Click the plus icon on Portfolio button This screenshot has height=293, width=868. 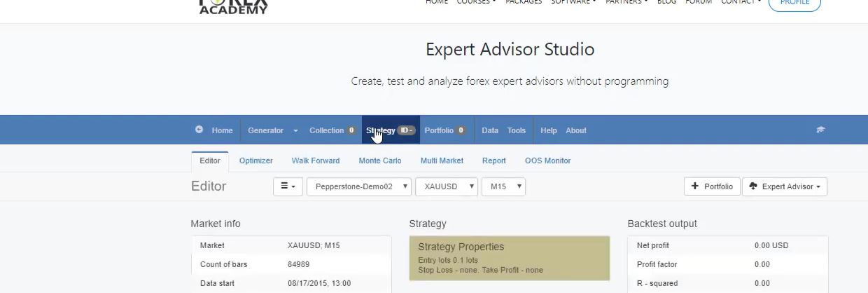point(695,186)
